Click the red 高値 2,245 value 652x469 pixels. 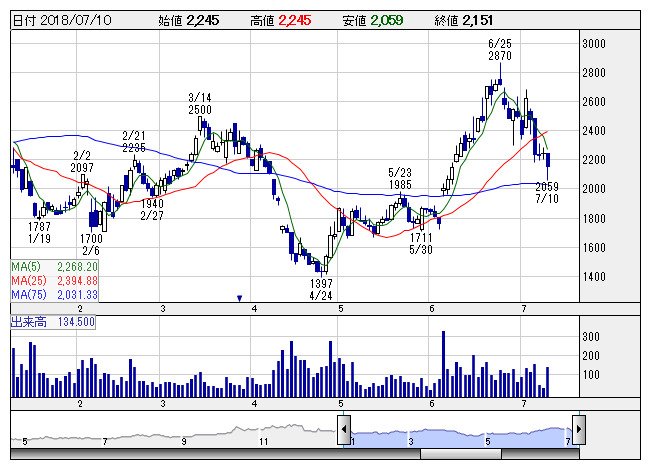(x=295, y=20)
